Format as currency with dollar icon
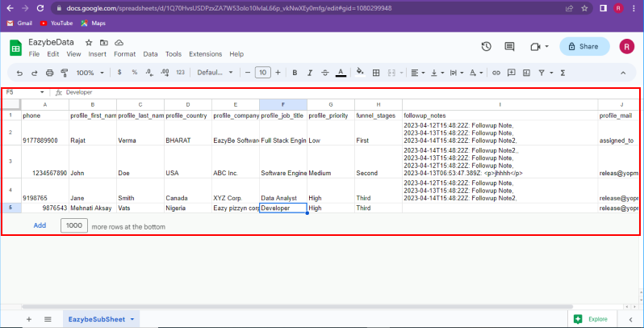 (119, 73)
